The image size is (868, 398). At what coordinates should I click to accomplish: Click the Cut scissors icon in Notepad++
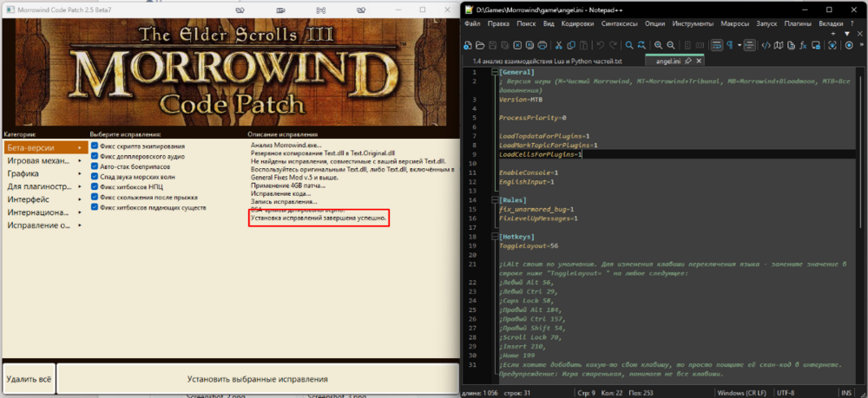point(558,45)
